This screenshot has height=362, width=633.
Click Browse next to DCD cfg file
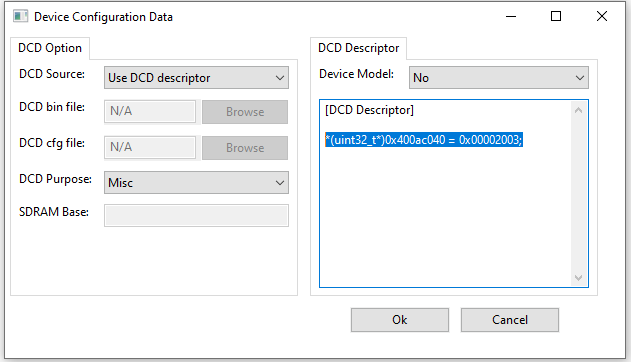click(245, 148)
